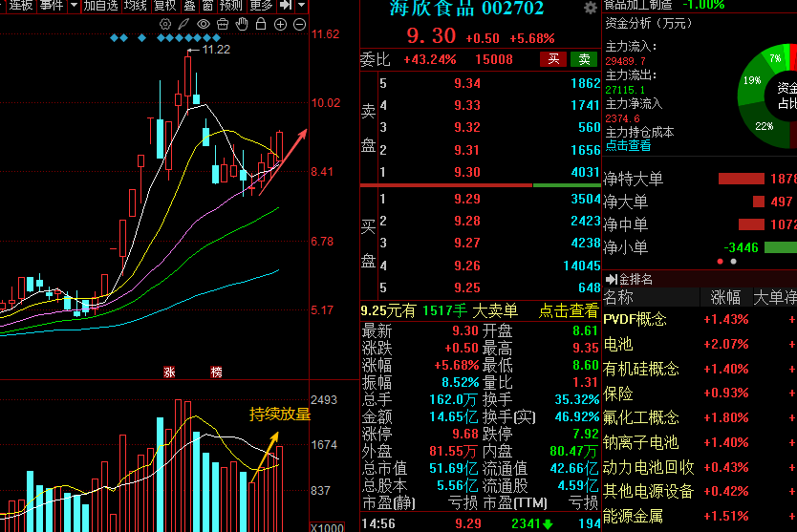This screenshot has width=797, height=532.
Task: Open the 预测 forecast option
Action: pos(230,6)
